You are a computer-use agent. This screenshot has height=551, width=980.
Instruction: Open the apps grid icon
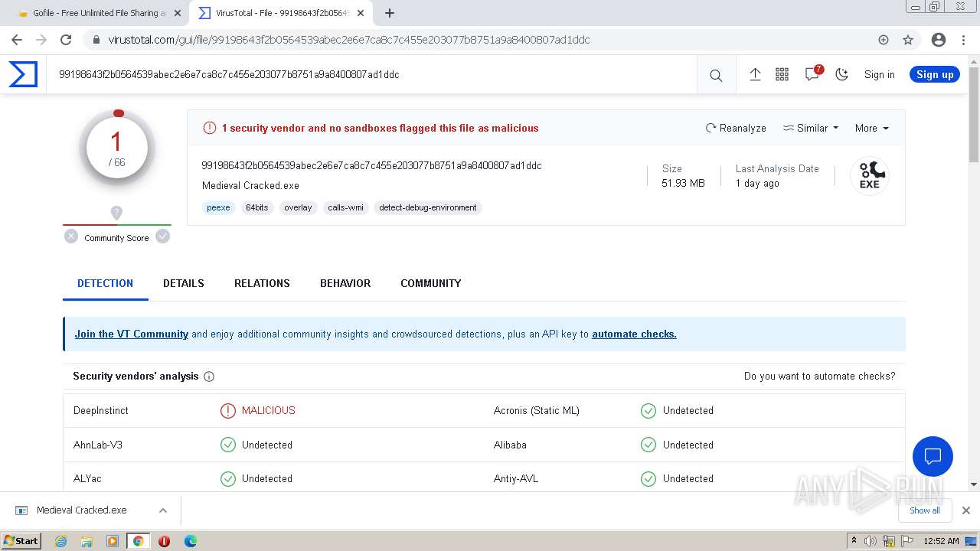(x=782, y=74)
